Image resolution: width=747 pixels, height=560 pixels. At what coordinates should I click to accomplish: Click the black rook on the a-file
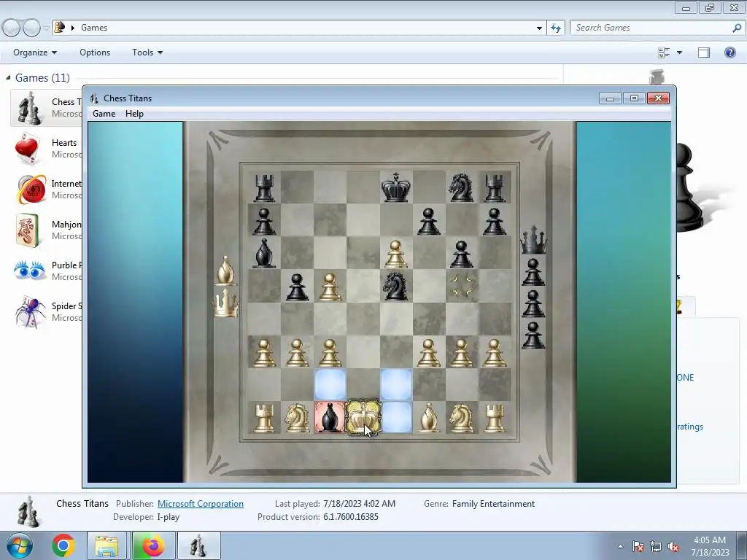click(264, 187)
